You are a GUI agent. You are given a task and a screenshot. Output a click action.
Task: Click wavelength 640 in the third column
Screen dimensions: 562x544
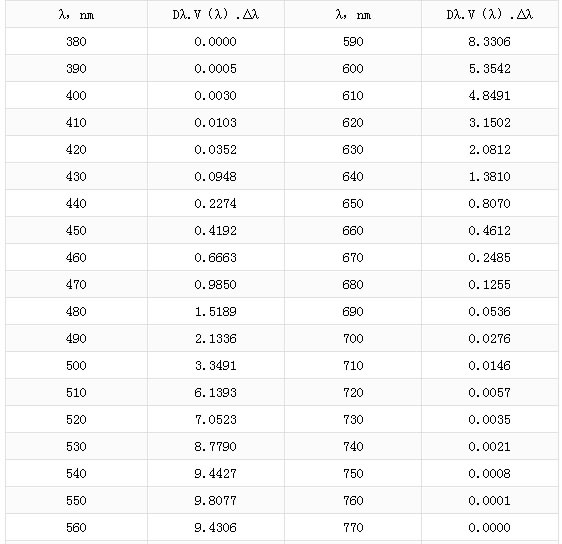pos(353,176)
